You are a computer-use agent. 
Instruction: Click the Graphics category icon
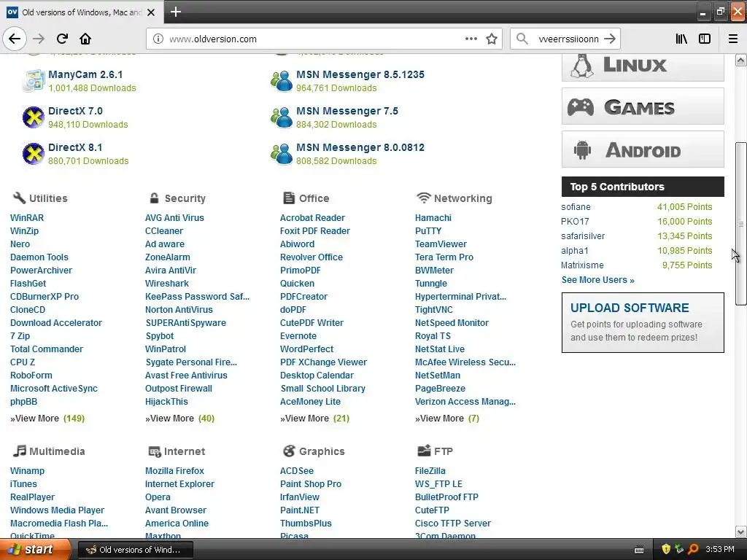click(x=289, y=451)
